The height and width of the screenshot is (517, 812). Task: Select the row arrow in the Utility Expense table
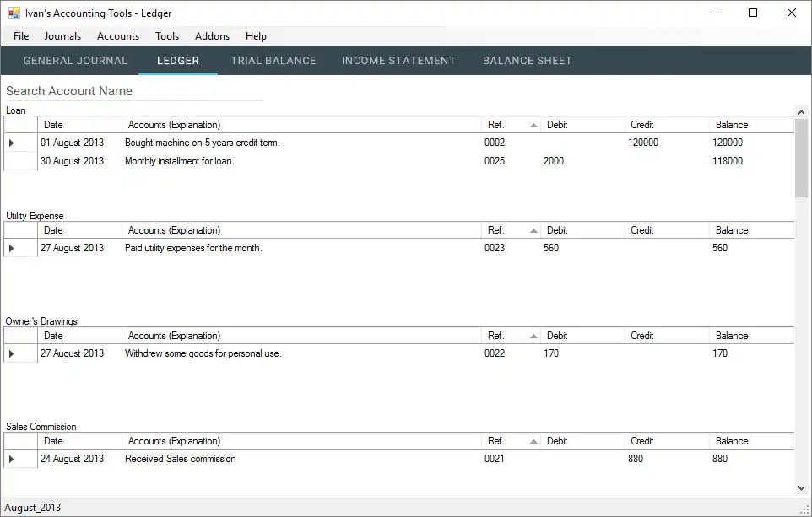point(12,249)
